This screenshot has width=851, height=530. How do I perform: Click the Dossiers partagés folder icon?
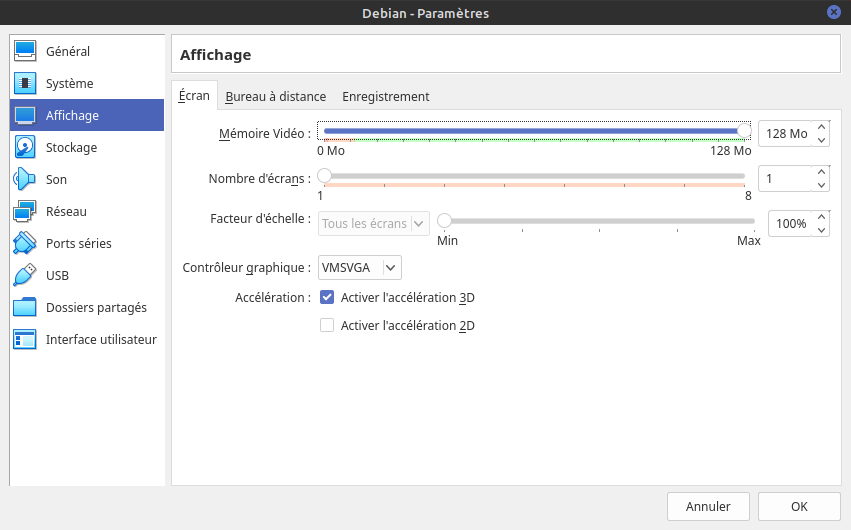coord(25,307)
